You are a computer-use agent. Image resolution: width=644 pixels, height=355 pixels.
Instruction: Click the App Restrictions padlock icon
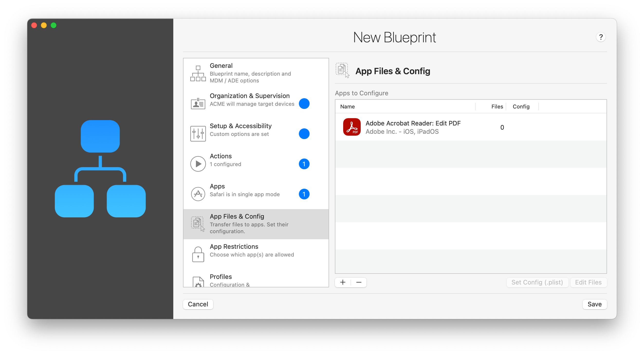click(198, 254)
